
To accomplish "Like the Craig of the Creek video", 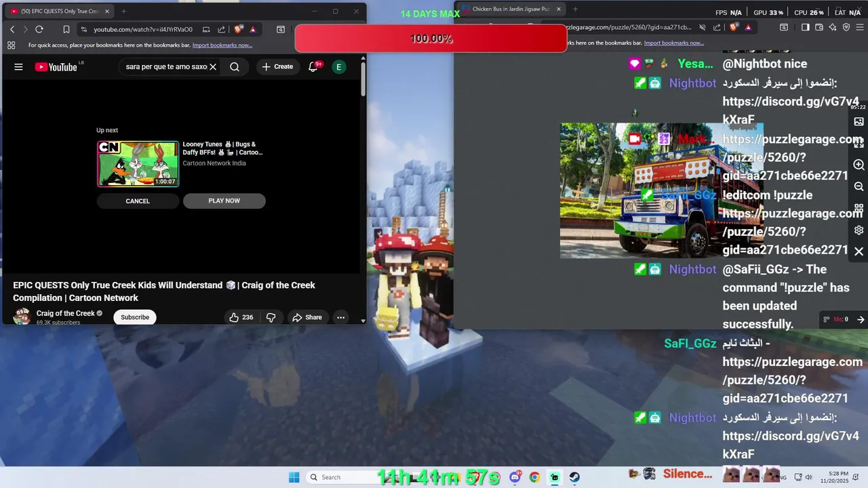I will [x=243, y=317].
